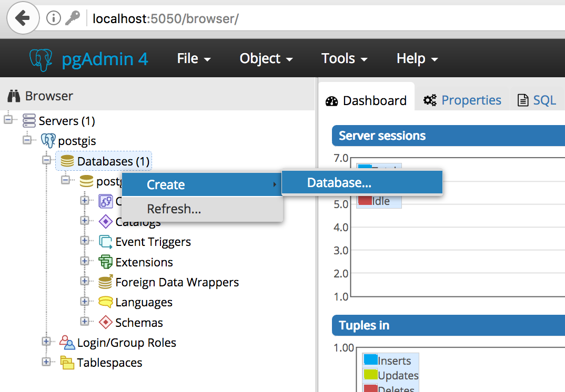Viewport: 565px width, 392px height.
Task: Click the browser address bar
Action: [210, 18]
